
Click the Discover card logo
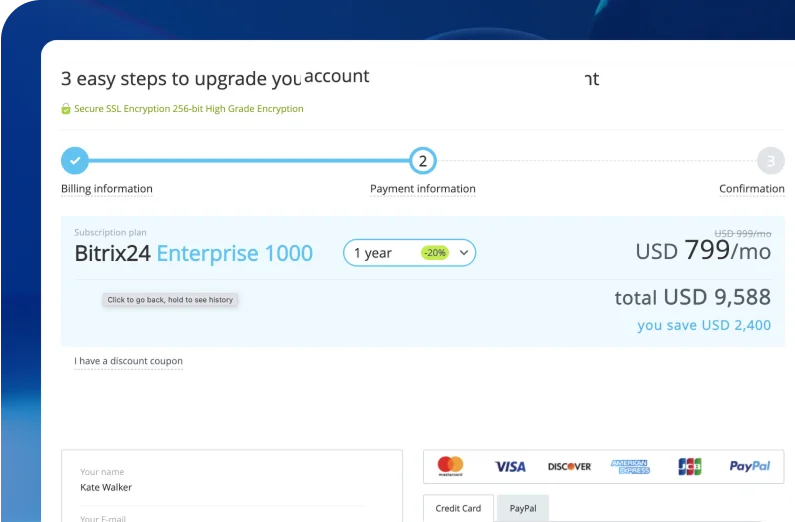569,466
